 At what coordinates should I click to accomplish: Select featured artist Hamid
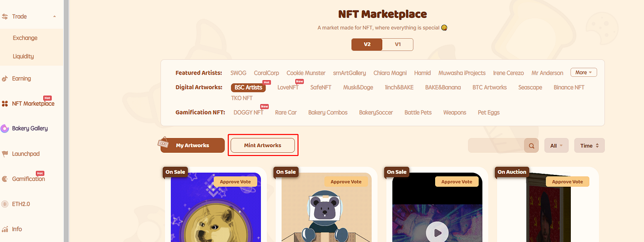(422, 73)
